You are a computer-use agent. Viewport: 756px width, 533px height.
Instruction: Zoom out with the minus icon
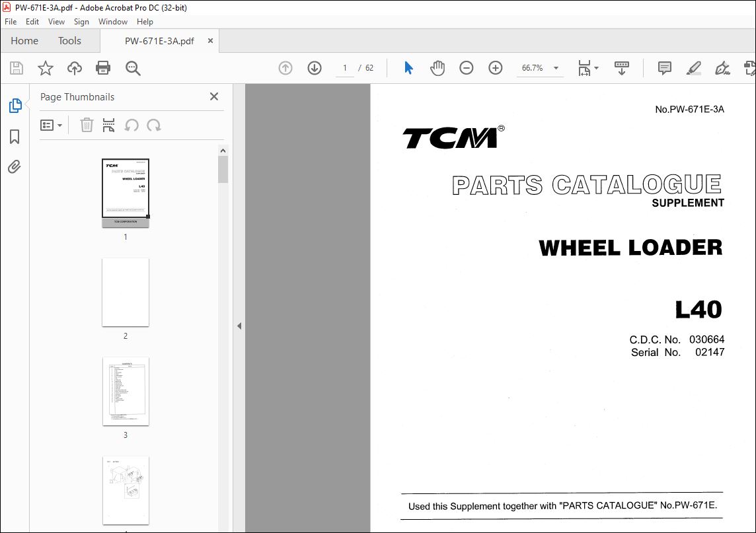click(467, 68)
